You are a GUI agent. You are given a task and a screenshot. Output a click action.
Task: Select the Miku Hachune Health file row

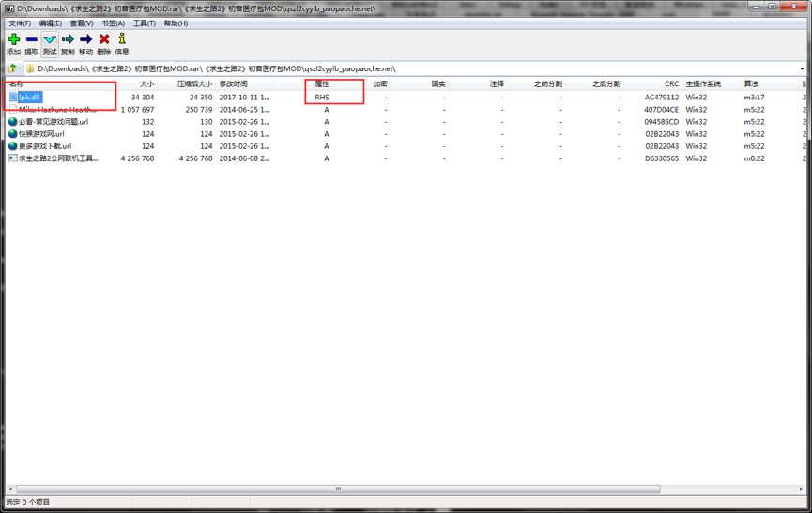coord(404,110)
